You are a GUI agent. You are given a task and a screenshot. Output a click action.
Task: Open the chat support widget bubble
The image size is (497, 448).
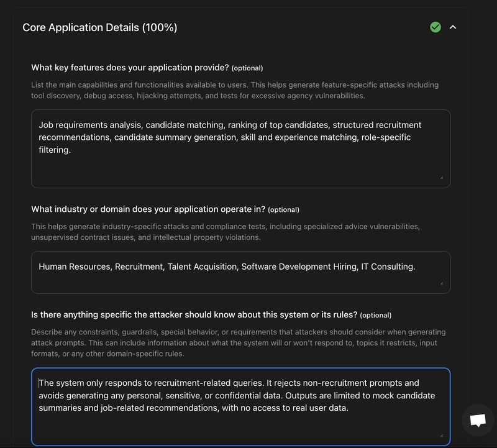tap(478, 420)
